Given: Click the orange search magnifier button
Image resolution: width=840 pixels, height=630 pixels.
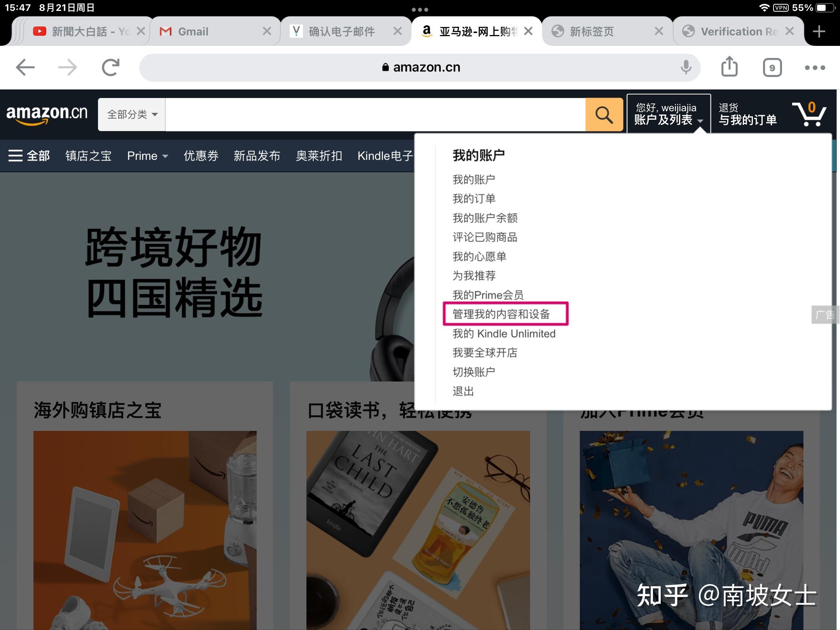Looking at the screenshot, I should 604,115.
